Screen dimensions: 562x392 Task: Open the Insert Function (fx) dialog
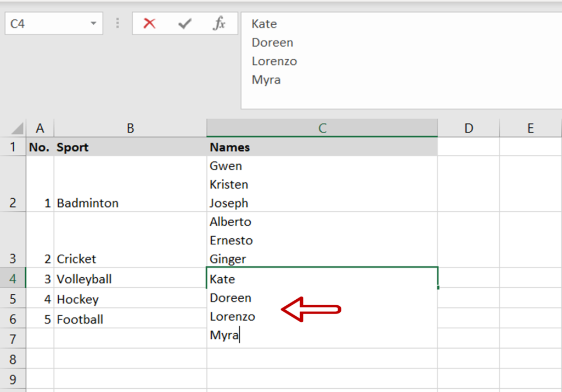pyautogui.click(x=219, y=24)
